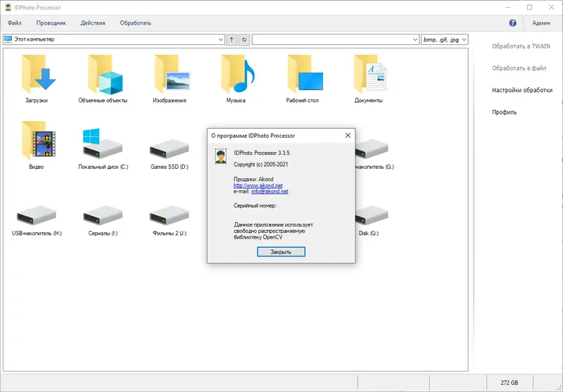
Task: Click the 272 GB status bar entry
Action: point(509,383)
